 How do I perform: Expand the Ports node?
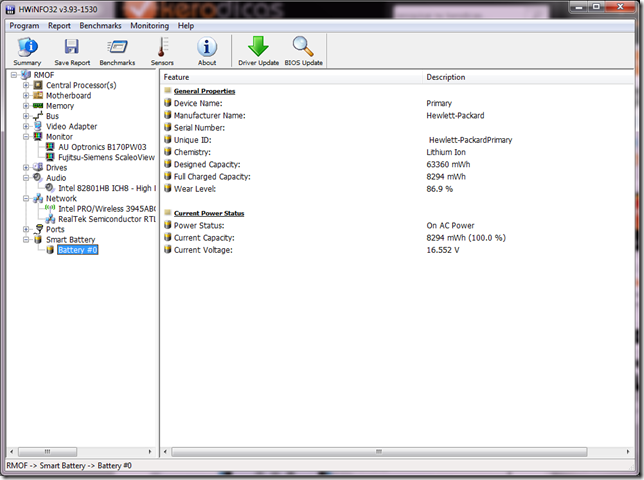(26, 229)
